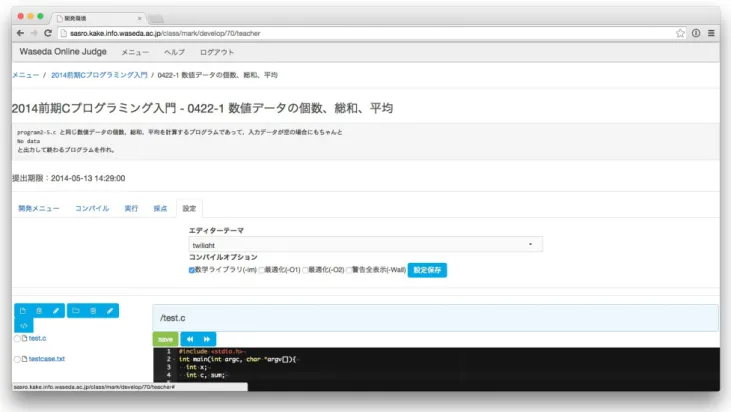Screen dimensions: 731x412
Task: Reload the page with refresh icon
Action: click(48, 33)
